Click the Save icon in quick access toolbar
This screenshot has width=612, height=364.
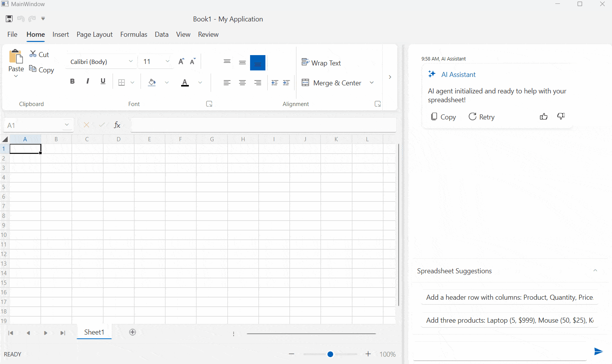click(x=9, y=19)
